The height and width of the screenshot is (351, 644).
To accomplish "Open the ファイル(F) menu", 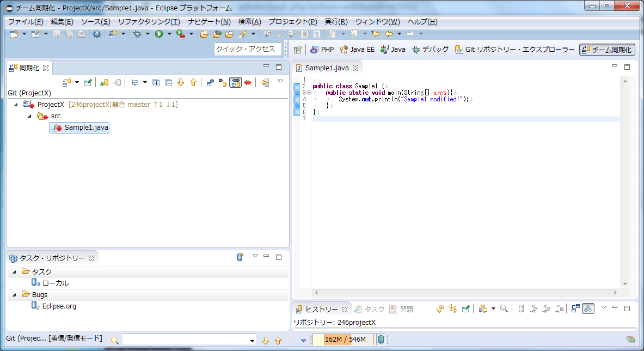I will click(x=26, y=22).
